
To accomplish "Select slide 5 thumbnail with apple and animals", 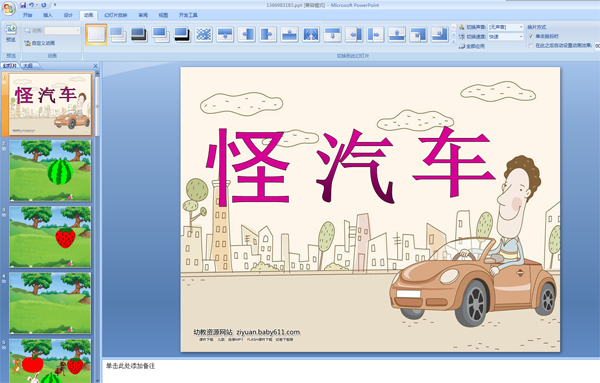I will 50,361.
